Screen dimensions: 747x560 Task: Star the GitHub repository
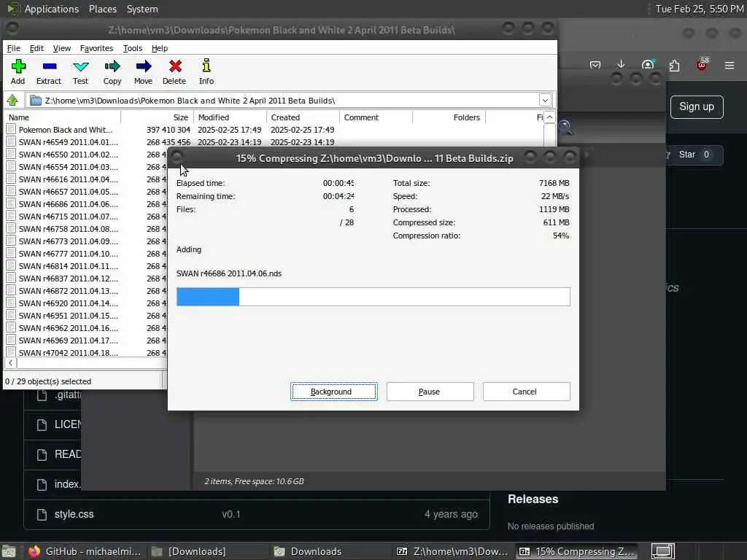(x=693, y=155)
